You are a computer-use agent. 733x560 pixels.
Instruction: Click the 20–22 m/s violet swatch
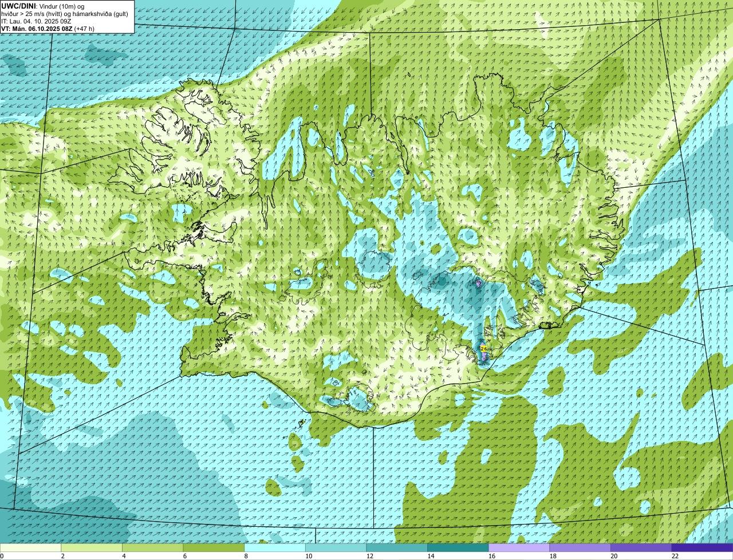click(641, 547)
